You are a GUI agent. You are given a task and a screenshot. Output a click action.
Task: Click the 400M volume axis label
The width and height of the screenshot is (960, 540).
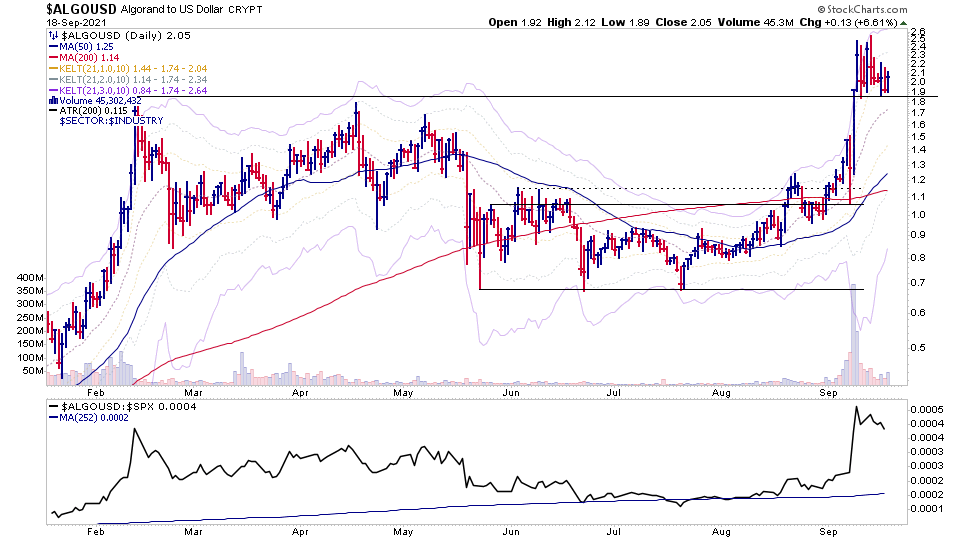click(31, 277)
